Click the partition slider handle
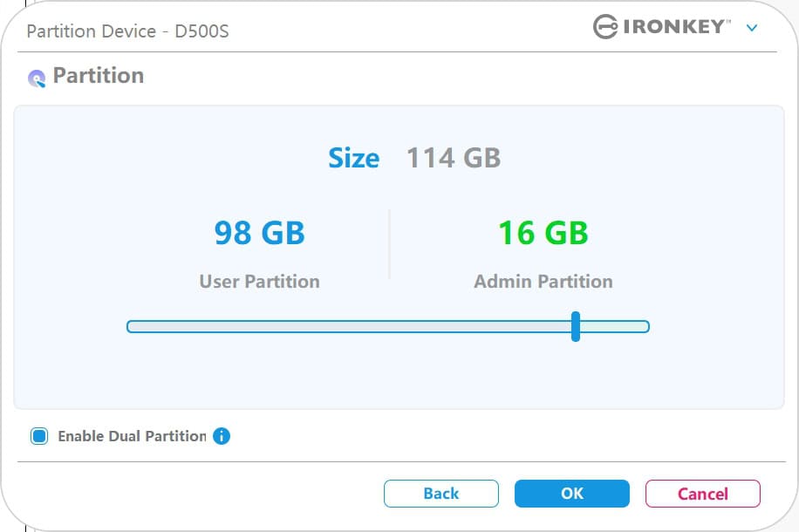The width and height of the screenshot is (799, 532). pos(576,326)
